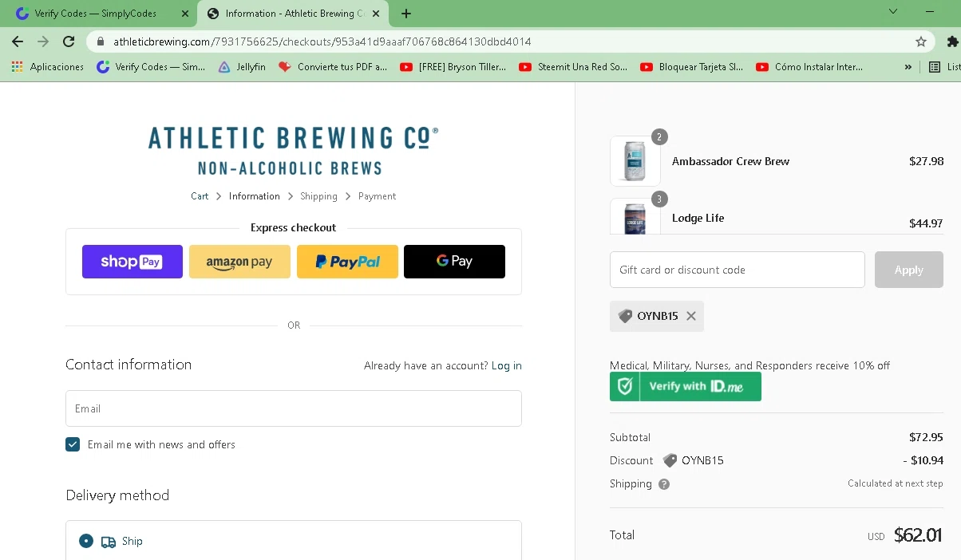Close the Verify Codes SimplyCodes tab
The image size is (961, 560).
point(186,14)
